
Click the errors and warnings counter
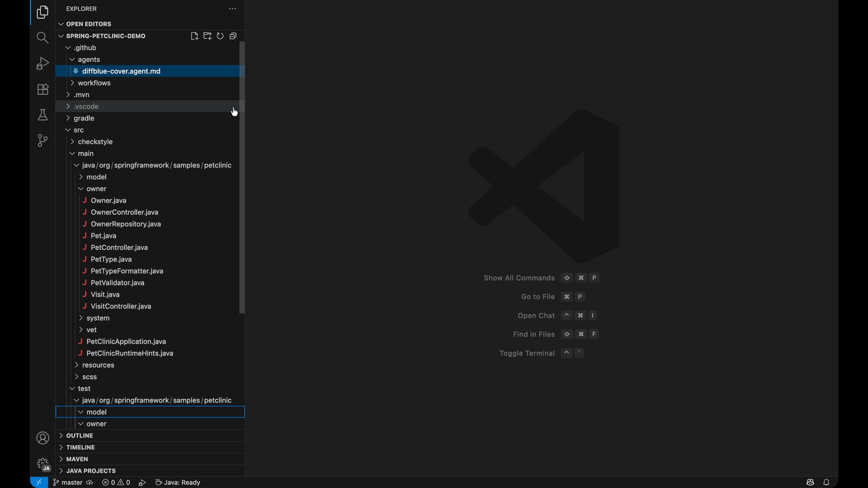116,482
